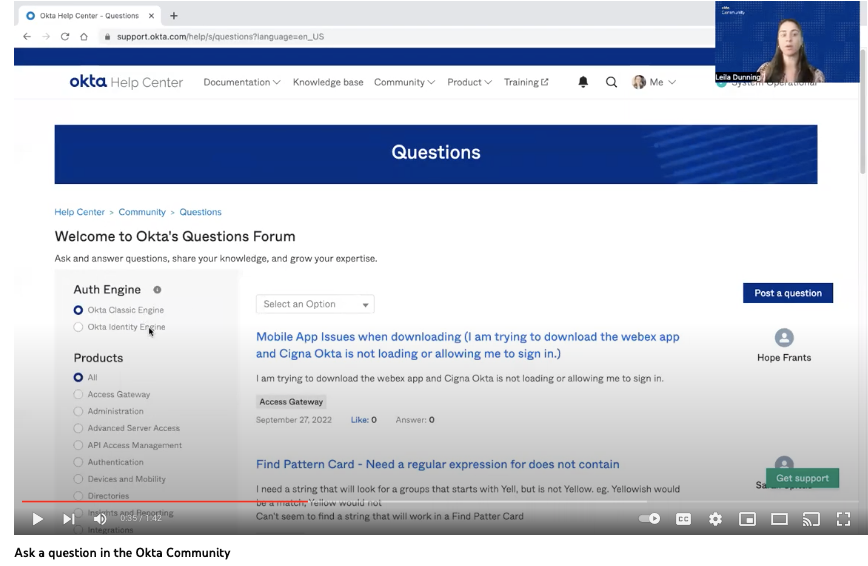Open Select an Option dropdown

[x=315, y=304]
